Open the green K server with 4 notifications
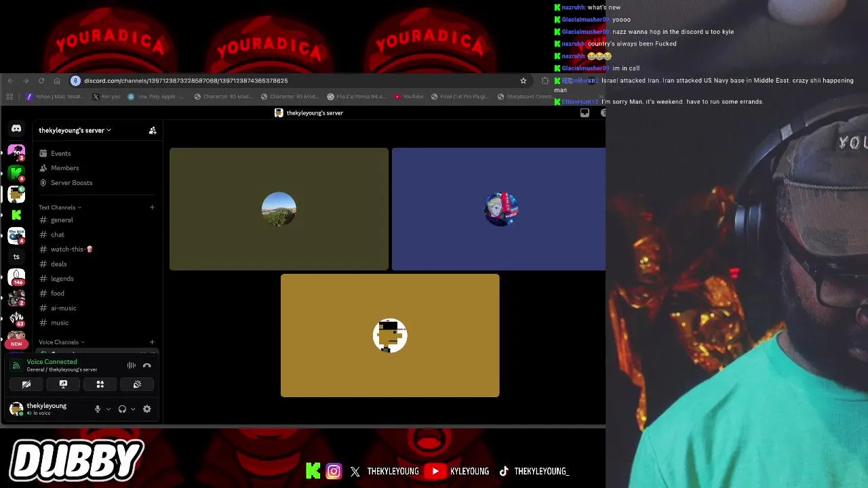This screenshot has width=868, height=488. tap(16, 173)
